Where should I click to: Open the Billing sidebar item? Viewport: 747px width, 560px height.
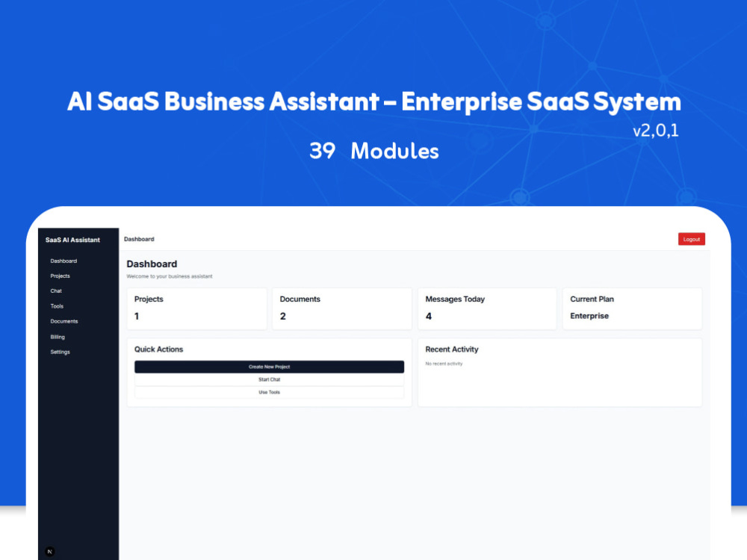tap(58, 337)
